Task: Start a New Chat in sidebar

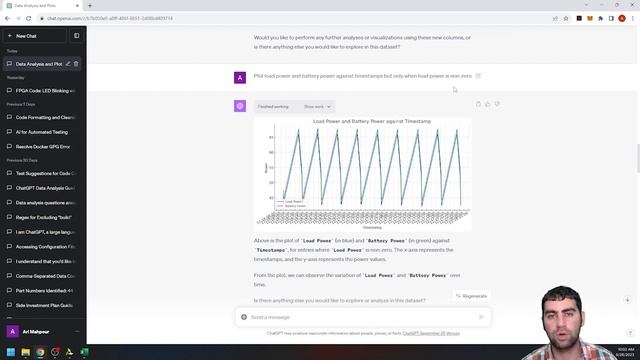Action: [x=35, y=36]
